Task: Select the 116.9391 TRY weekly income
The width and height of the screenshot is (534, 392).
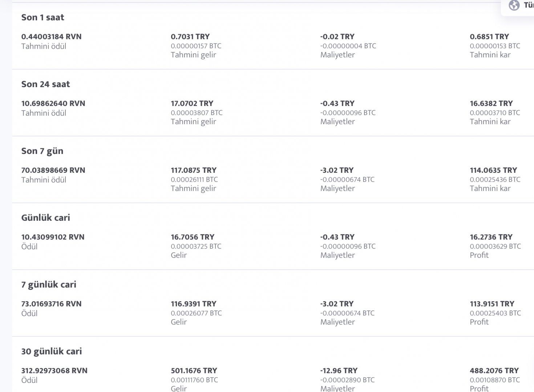Action: pos(193,304)
